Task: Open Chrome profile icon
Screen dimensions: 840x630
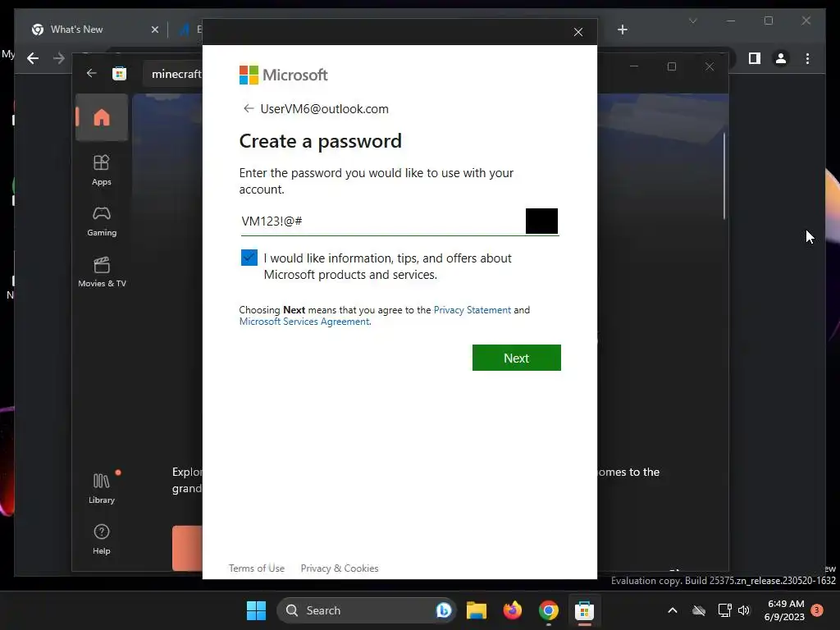Action: click(781, 58)
